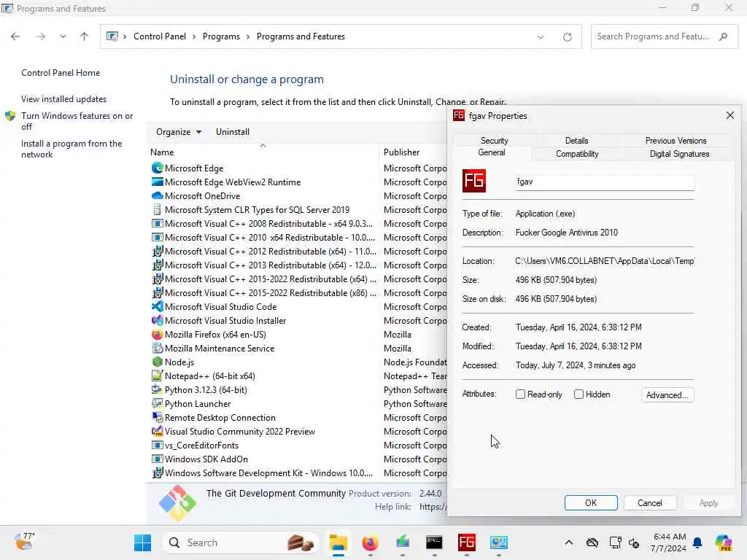The height and width of the screenshot is (560, 747).
Task: Go back with the back arrow
Action: (x=15, y=36)
